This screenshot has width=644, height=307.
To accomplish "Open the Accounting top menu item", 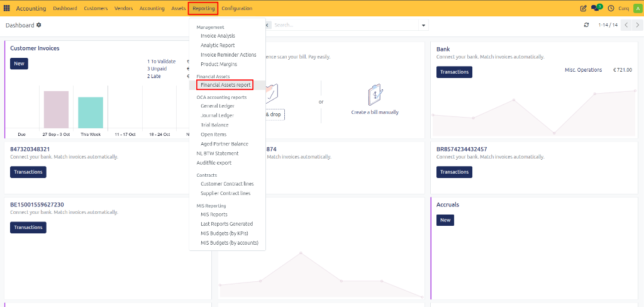I will (x=152, y=8).
